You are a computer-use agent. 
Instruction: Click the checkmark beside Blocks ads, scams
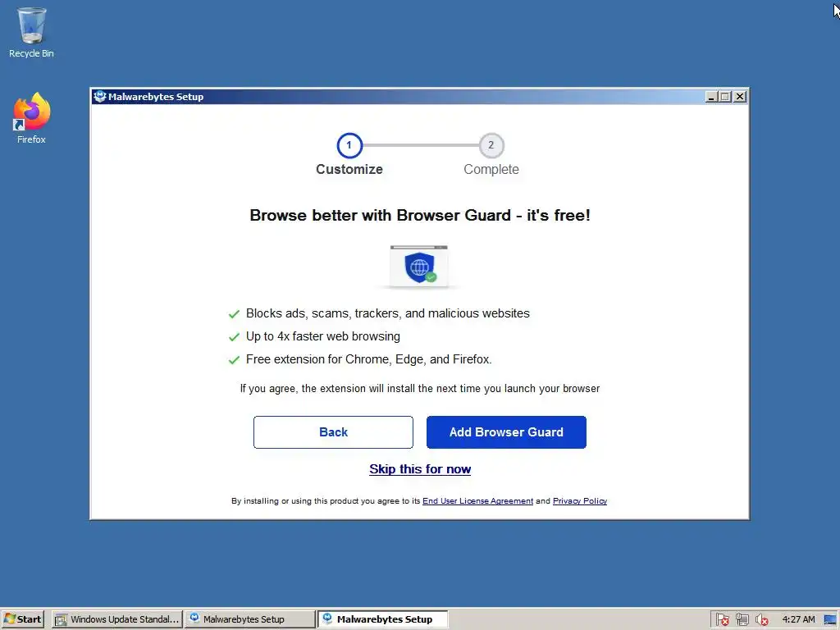pyautogui.click(x=234, y=314)
